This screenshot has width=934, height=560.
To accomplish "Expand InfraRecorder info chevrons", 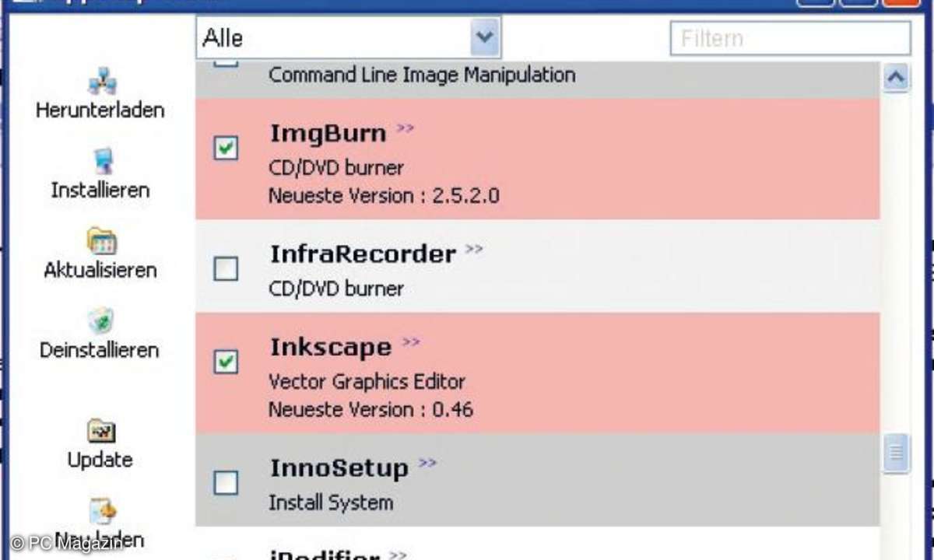I will click(474, 250).
